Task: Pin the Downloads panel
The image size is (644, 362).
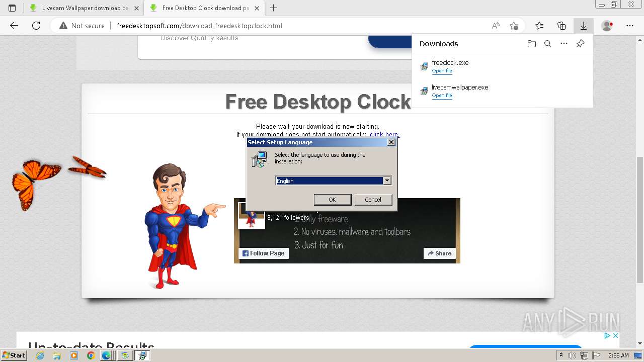Action: [x=580, y=44]
